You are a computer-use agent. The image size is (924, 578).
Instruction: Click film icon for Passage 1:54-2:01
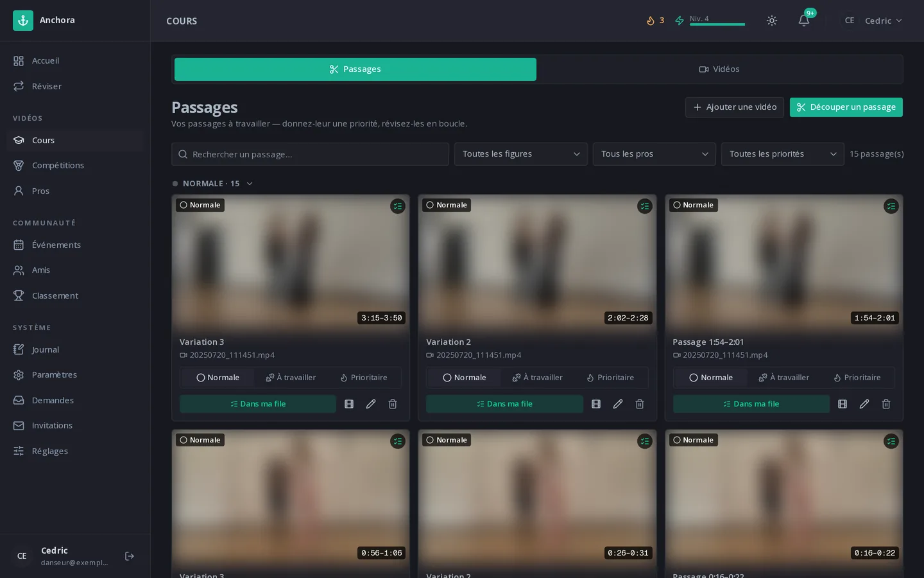click(843, 404)
